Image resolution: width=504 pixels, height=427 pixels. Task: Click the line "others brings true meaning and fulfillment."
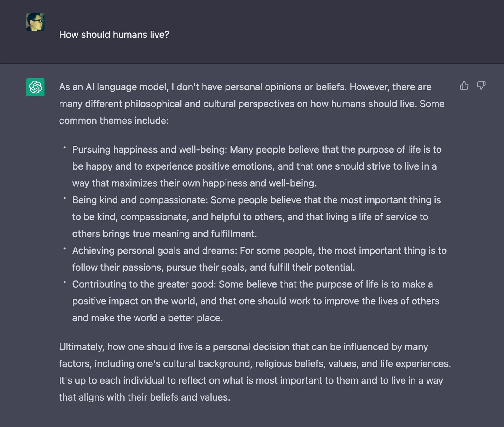point(164,234)
